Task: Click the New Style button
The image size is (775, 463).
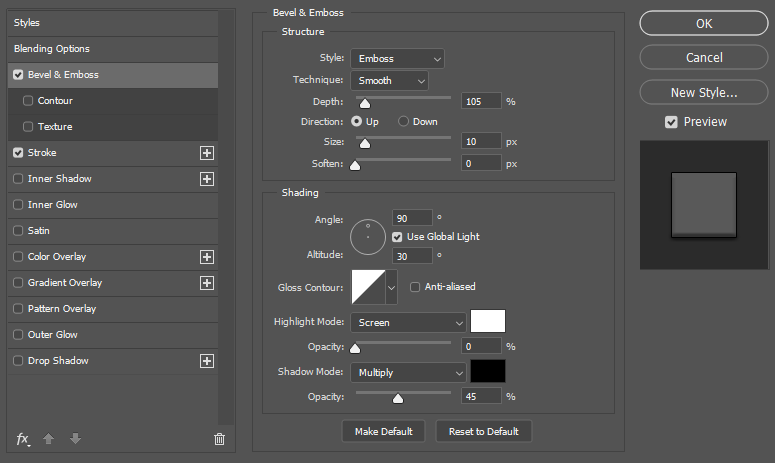Action: (x=704, y=93)
